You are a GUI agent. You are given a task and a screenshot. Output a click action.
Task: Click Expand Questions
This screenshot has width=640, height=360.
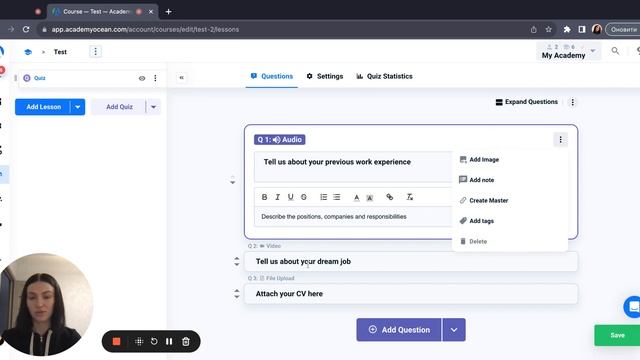pyautogui.click(x=527, y=102)
